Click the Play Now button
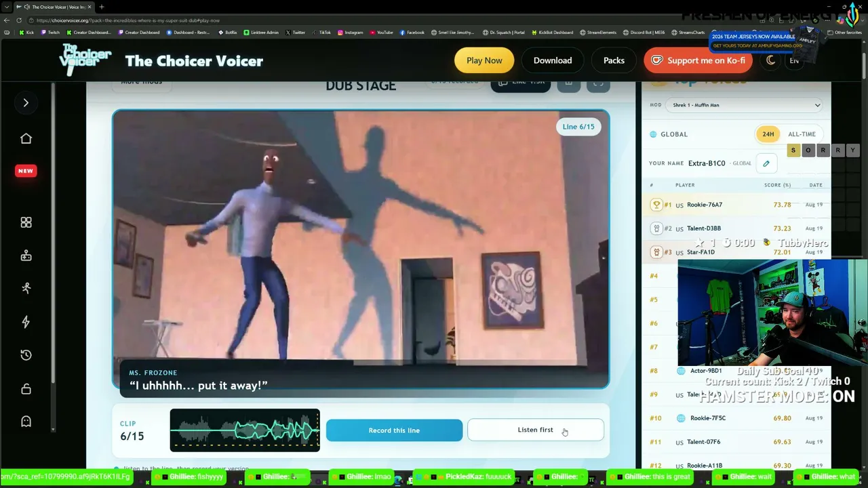 pos(484,60)
